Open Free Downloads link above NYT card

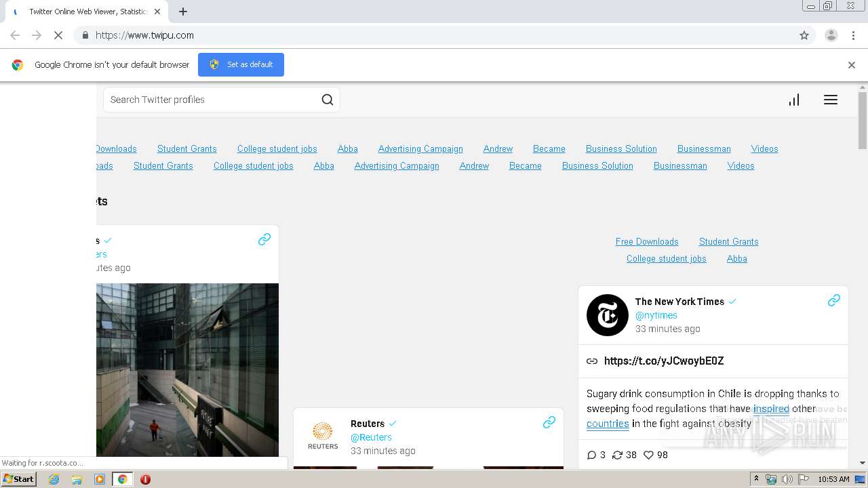[x=647, y=241]
